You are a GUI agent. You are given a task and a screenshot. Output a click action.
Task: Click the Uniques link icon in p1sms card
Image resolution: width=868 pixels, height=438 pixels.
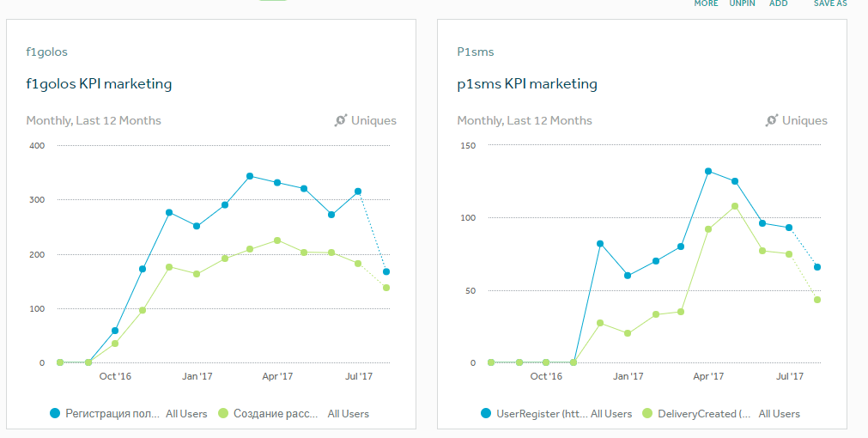click(772, 120)
